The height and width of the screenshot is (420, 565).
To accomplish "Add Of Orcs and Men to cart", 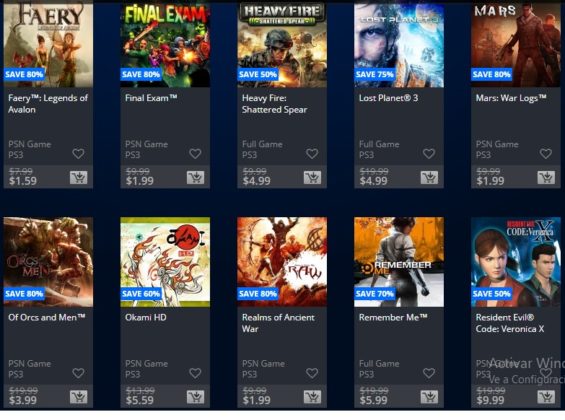I will pos(79,397).
